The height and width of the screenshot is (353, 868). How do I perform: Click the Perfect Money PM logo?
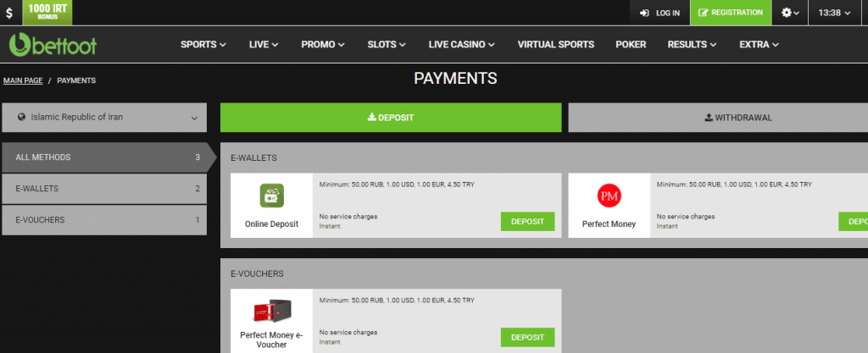click(x=610, y=196)
